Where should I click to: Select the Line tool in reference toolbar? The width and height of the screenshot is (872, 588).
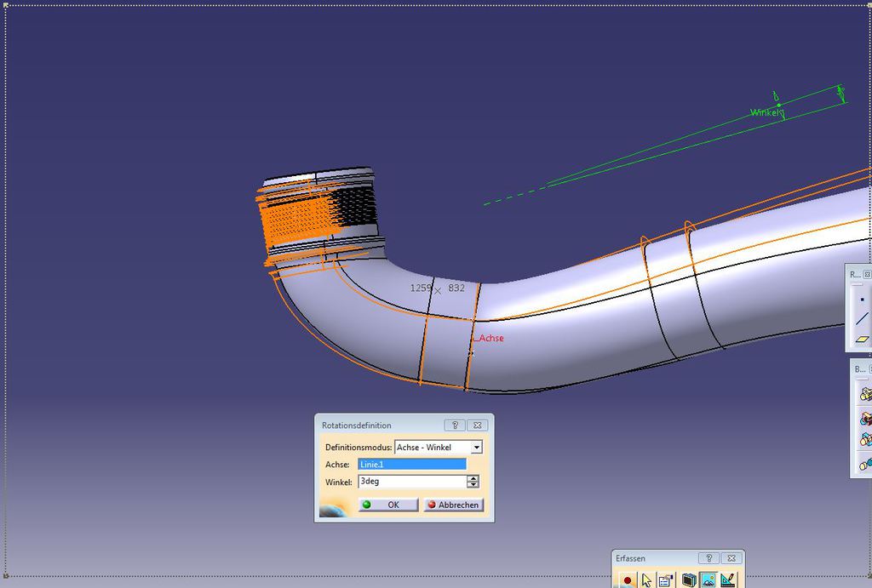point(862,319)
